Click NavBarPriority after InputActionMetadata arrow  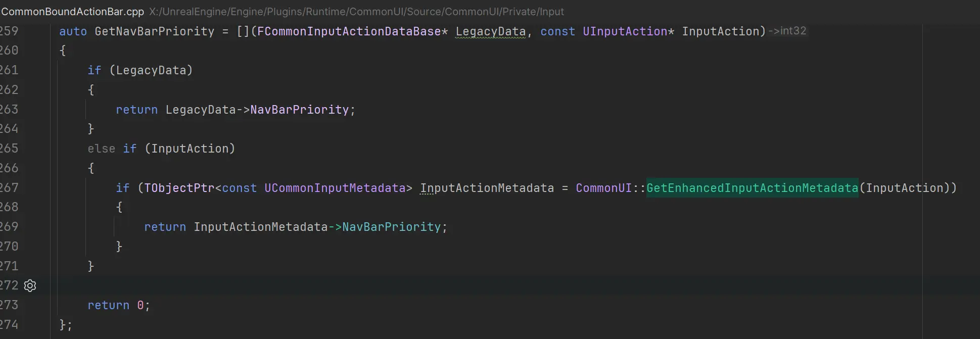(x=391, y=227)
